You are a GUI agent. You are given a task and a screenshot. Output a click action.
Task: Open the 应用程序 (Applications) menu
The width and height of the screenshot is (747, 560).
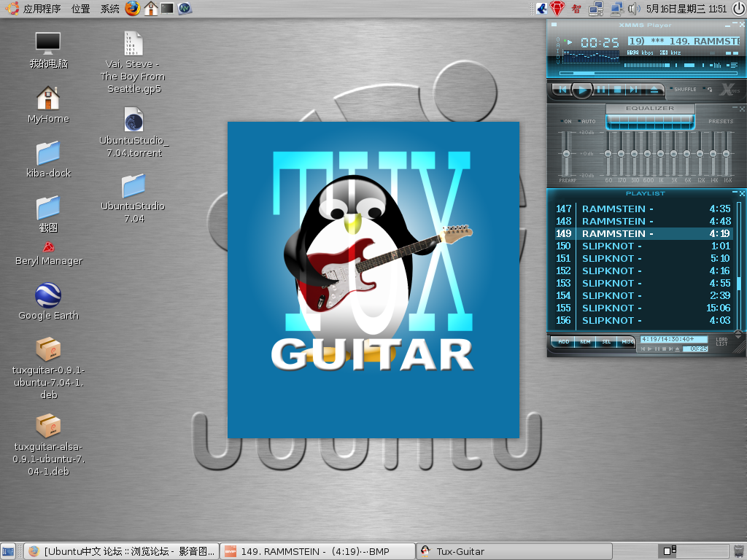pyautogui.click(x=42, y=9)
